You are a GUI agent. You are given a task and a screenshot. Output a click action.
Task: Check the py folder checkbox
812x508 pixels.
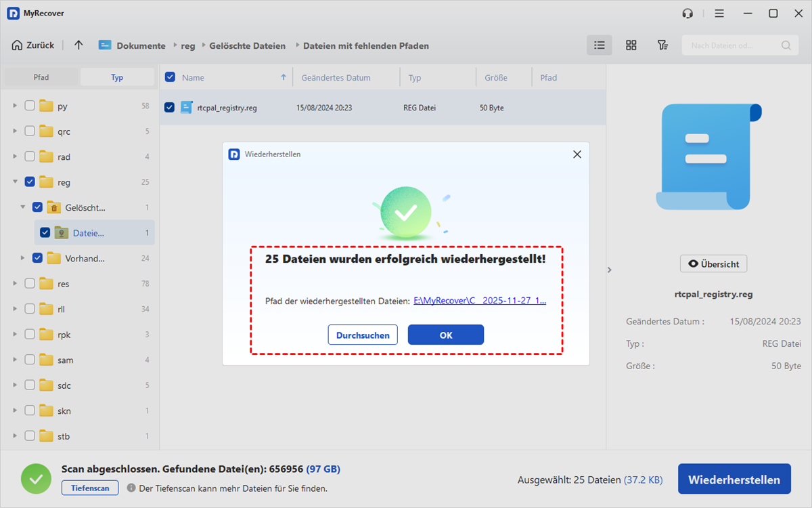[x=30, y=106]
